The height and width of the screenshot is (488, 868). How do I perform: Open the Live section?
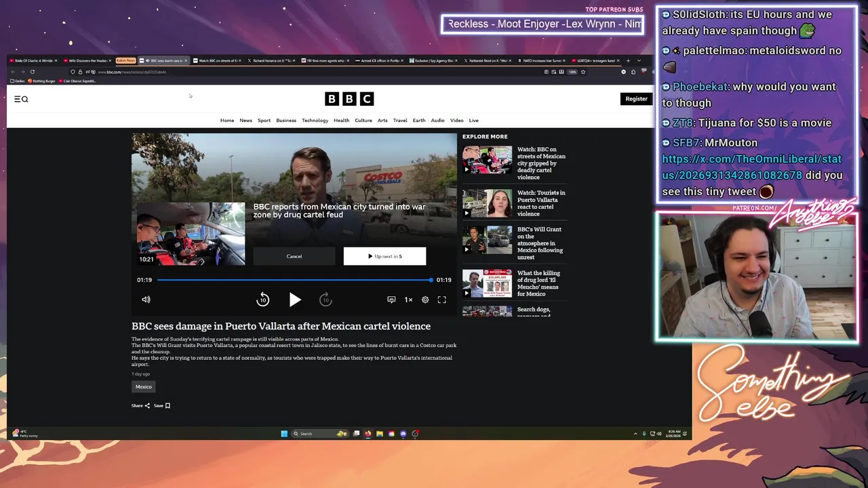tap(473, 121)
